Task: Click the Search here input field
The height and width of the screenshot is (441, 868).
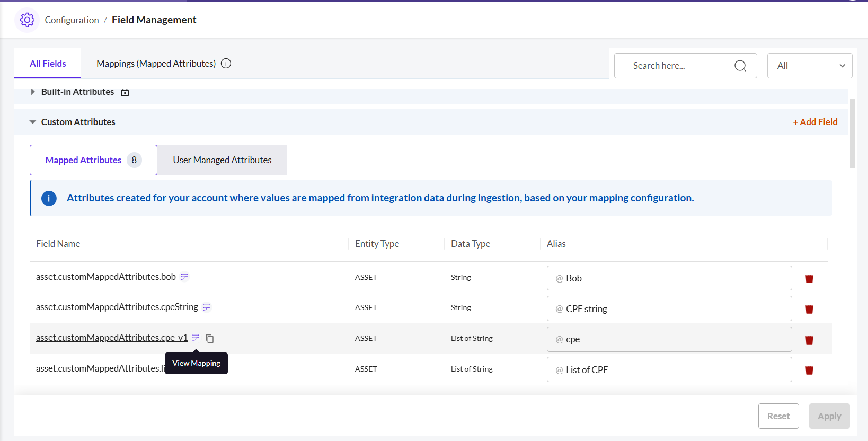Action: [685, 66]
